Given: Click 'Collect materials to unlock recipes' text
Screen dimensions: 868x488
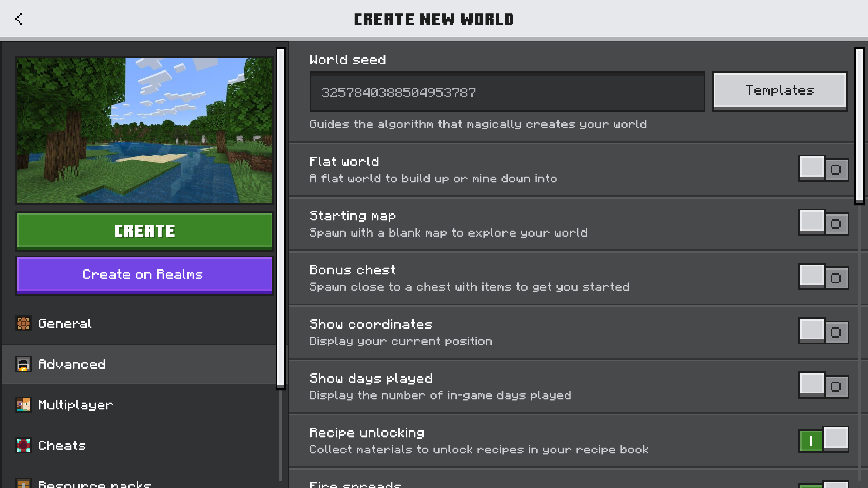Looking at the screenshot, I should click(x=479, y=450).
